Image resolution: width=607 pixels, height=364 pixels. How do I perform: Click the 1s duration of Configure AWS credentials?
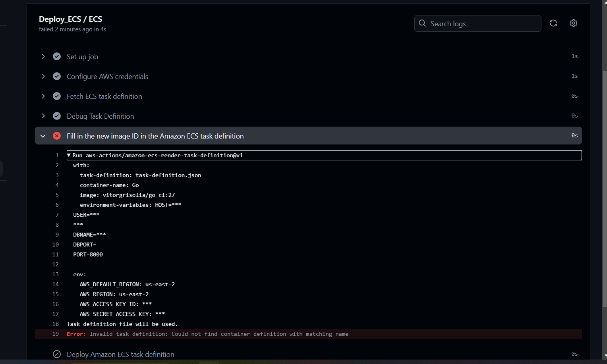point(574,76)
